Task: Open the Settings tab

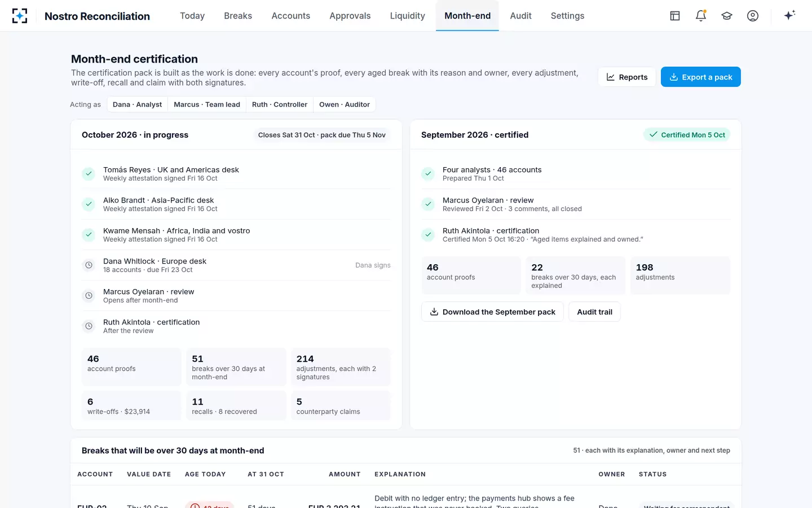Action: pos(568,16)
